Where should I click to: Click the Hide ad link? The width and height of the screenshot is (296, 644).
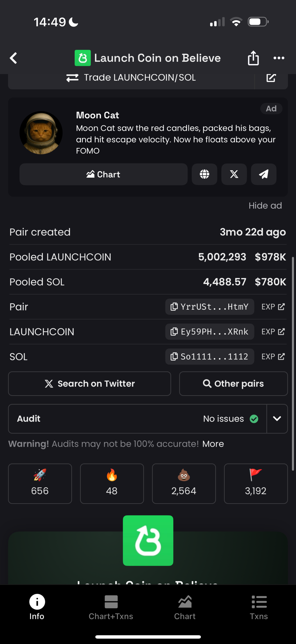(x=265, y=206)
